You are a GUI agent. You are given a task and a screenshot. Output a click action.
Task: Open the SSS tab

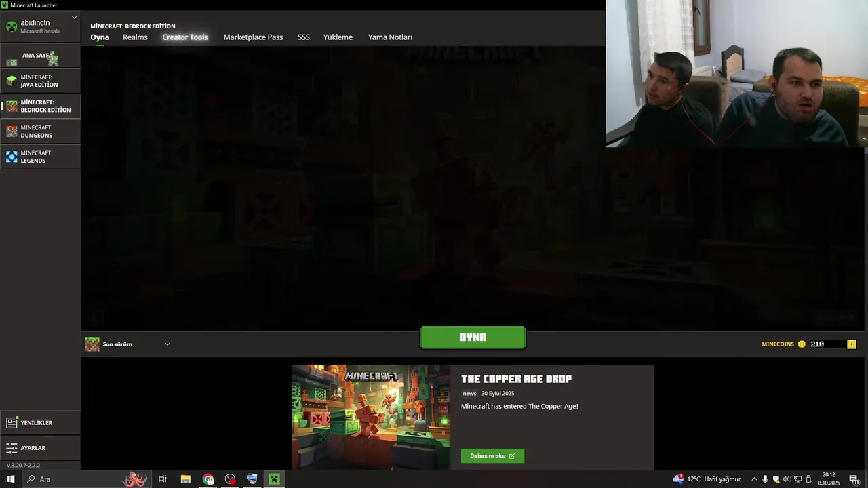tap(304, 37)
